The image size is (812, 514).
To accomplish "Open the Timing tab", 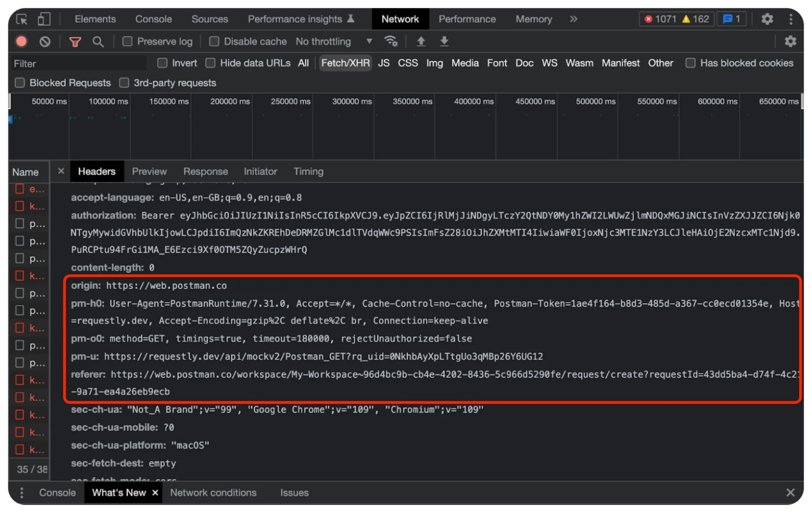I will click(x=308, y=171).
